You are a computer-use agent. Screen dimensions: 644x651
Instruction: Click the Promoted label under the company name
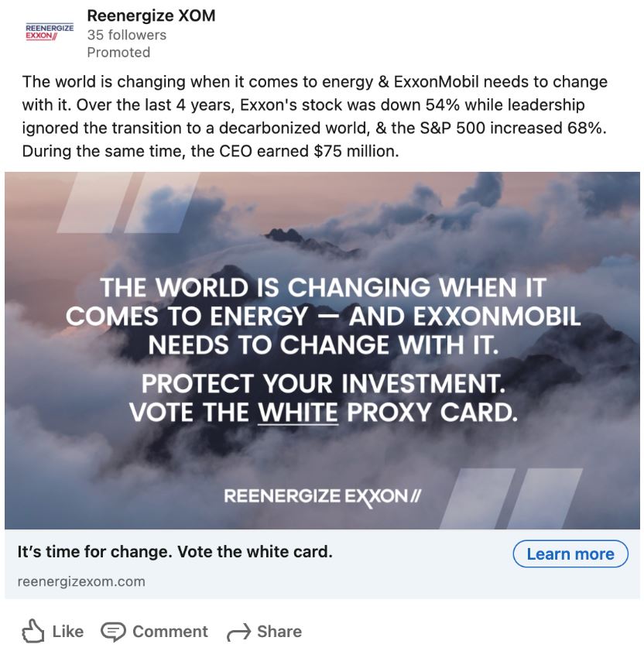click(x=118, y=53)
